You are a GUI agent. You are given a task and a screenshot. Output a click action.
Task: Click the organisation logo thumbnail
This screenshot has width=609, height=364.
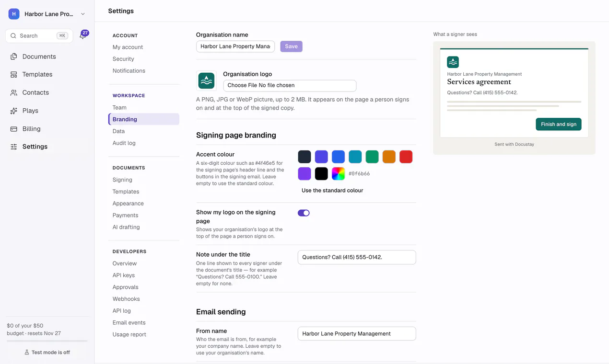pos(206,81)
